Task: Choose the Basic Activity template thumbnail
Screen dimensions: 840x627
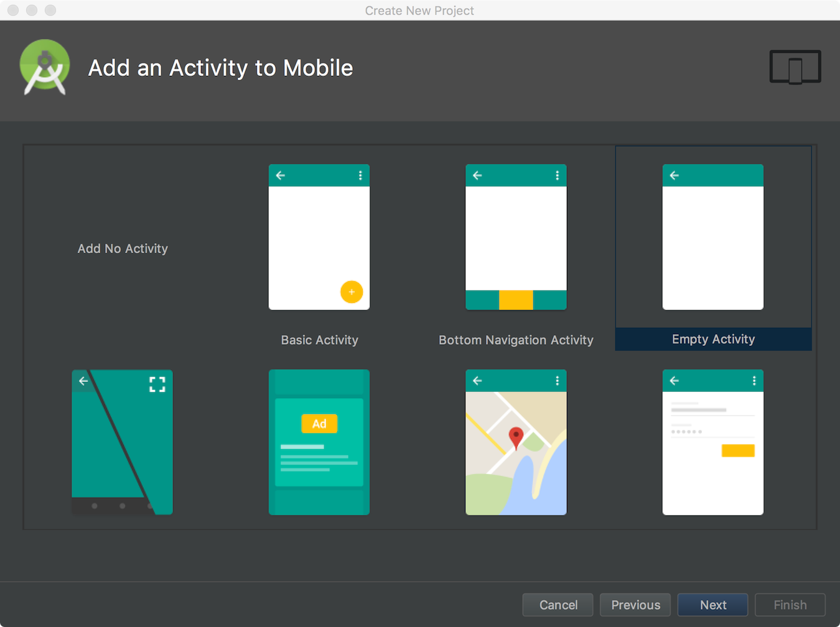Action: (319, 237)
